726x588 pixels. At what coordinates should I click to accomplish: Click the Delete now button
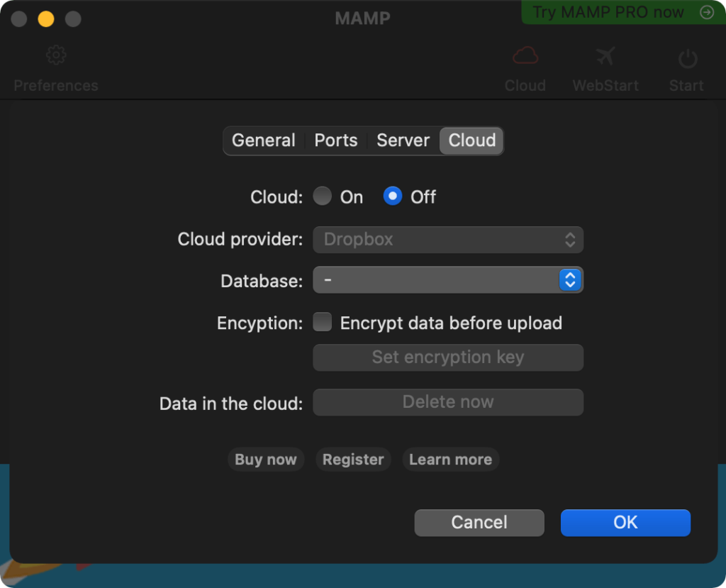coord(448,401)
